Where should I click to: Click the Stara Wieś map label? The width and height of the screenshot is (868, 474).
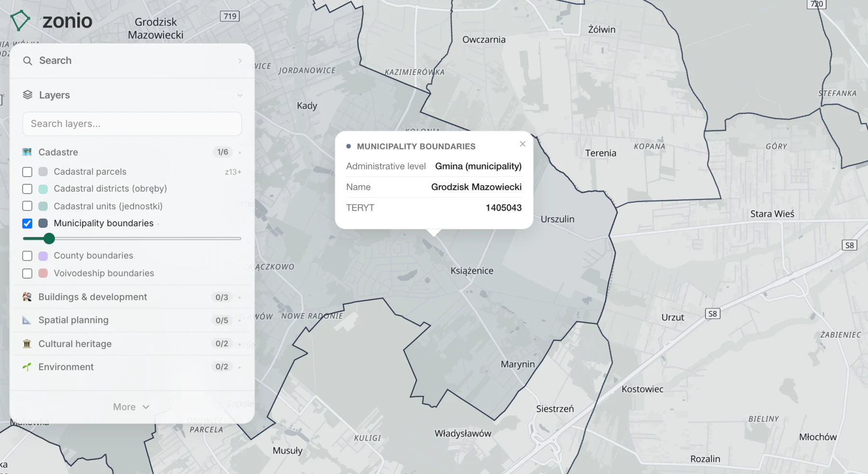(772, 214)
